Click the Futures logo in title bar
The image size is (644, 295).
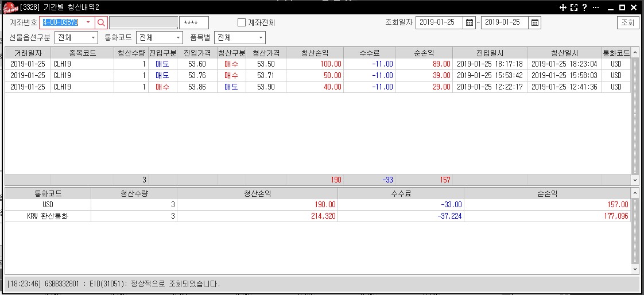tap(10, 7)
